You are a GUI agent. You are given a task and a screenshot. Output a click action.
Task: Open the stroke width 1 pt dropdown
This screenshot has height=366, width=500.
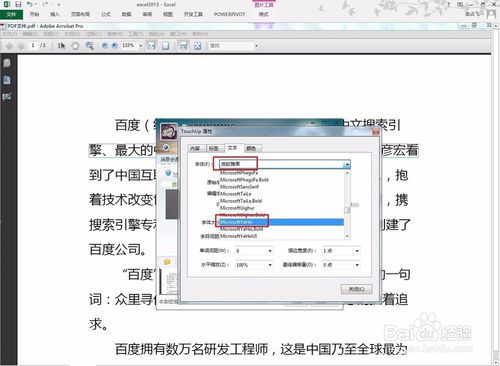(x=357, y=251)
